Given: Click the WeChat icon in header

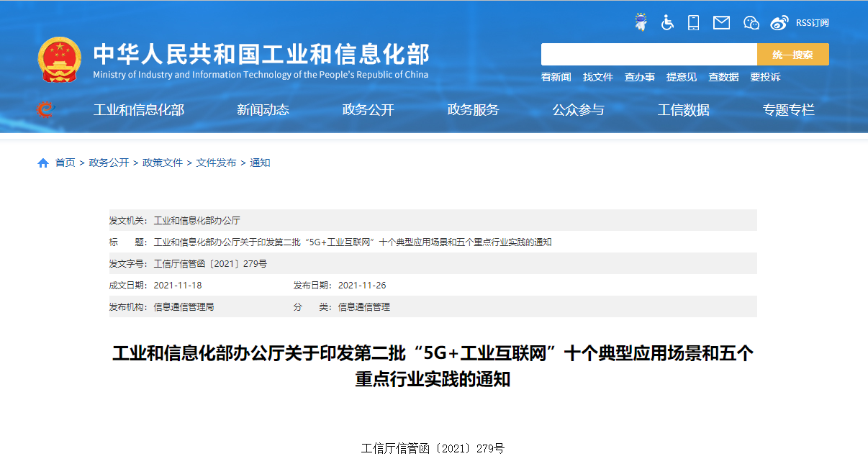Looking at the screenshot, I should coord(751,22).
